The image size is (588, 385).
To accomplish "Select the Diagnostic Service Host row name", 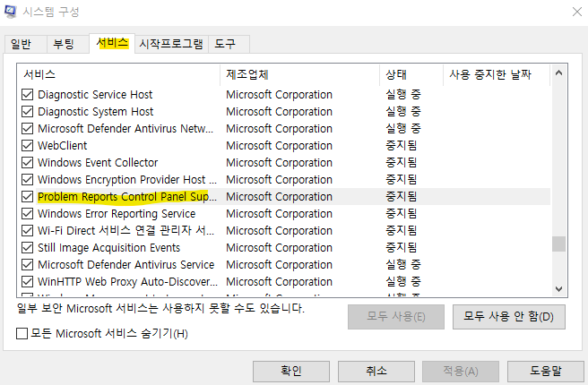I will tap(95, 94).
